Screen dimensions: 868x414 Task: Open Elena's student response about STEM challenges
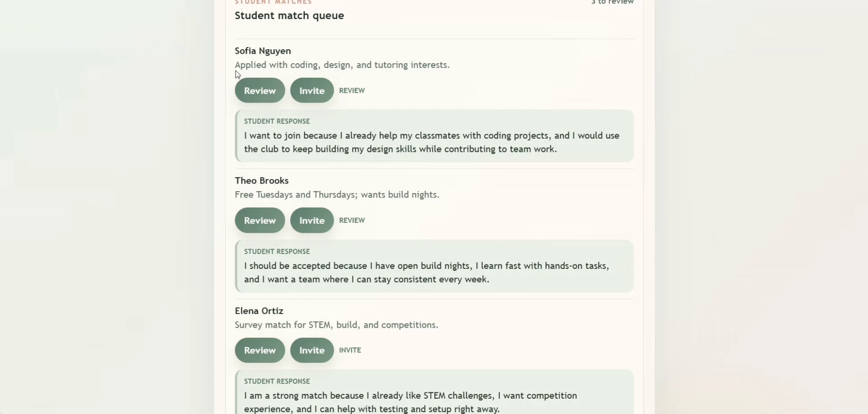coord(434,392)
